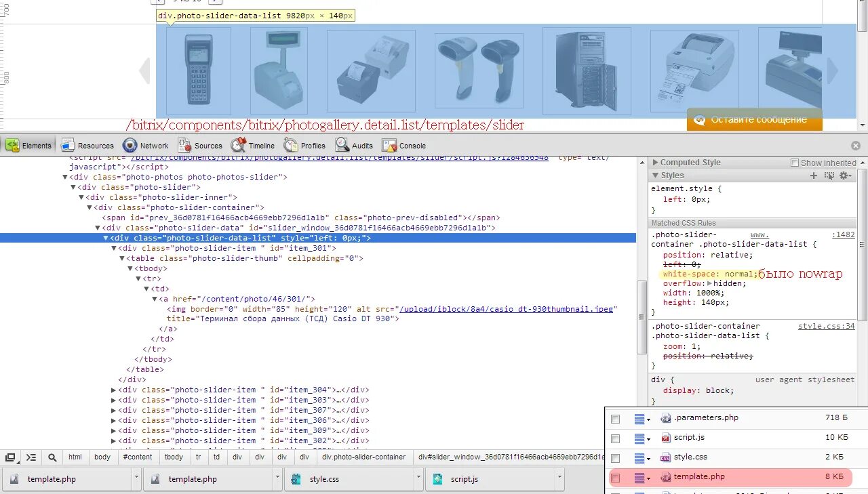868x494 pixels.
Task: Select the body breadcrumb
Action: pos(102,457)
